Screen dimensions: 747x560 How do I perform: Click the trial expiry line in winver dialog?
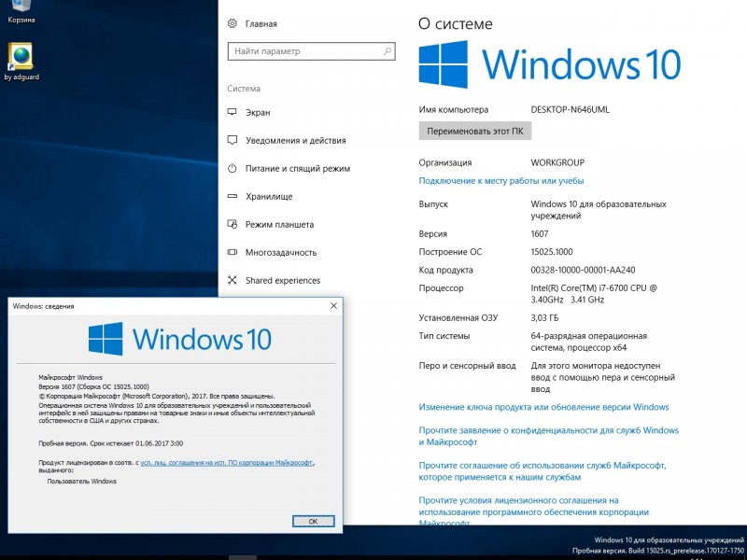(110, 443)
